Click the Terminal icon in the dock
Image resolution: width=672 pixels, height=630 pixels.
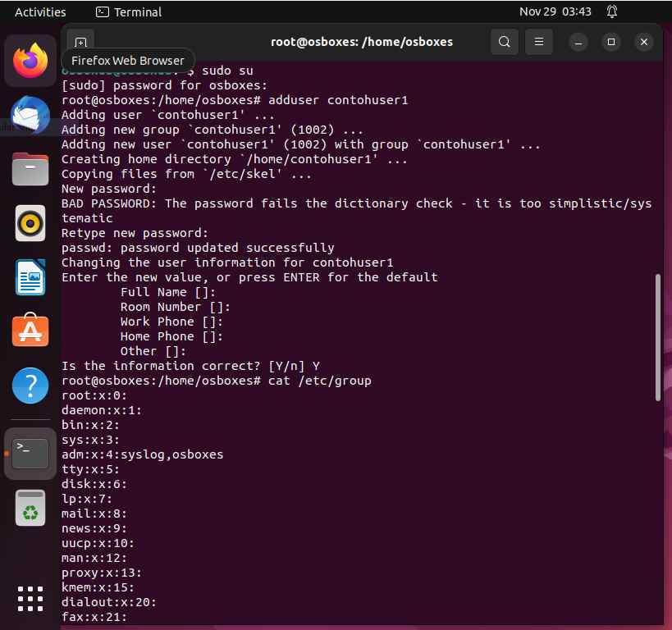[x=30, y=454]
